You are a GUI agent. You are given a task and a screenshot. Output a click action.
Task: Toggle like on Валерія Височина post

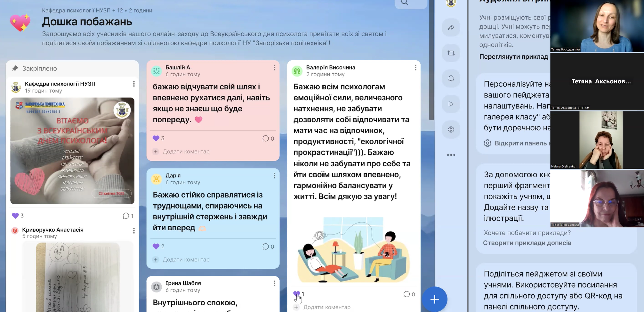coord(296,294)
